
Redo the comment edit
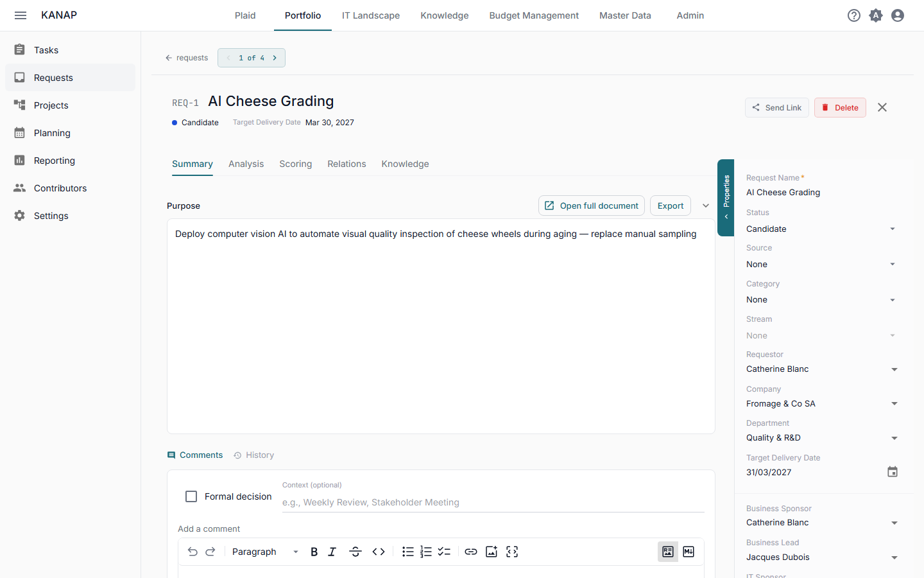tap(210, 552)
